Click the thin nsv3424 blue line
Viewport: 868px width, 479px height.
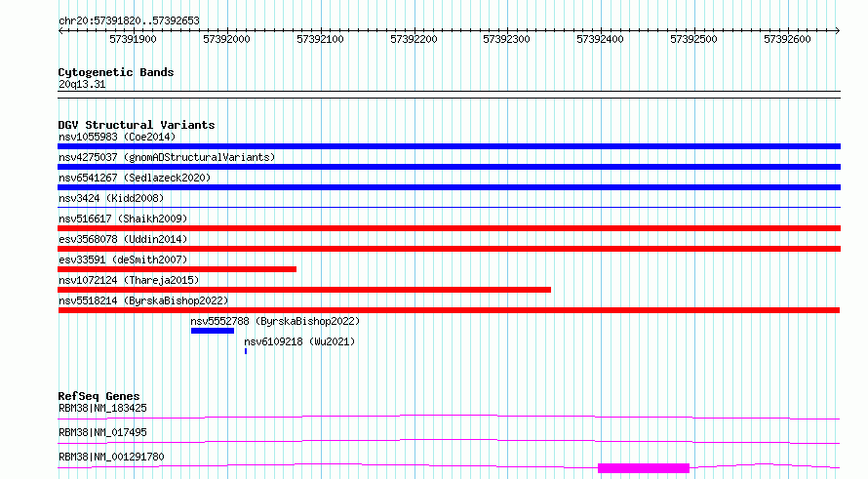point(449,207)
